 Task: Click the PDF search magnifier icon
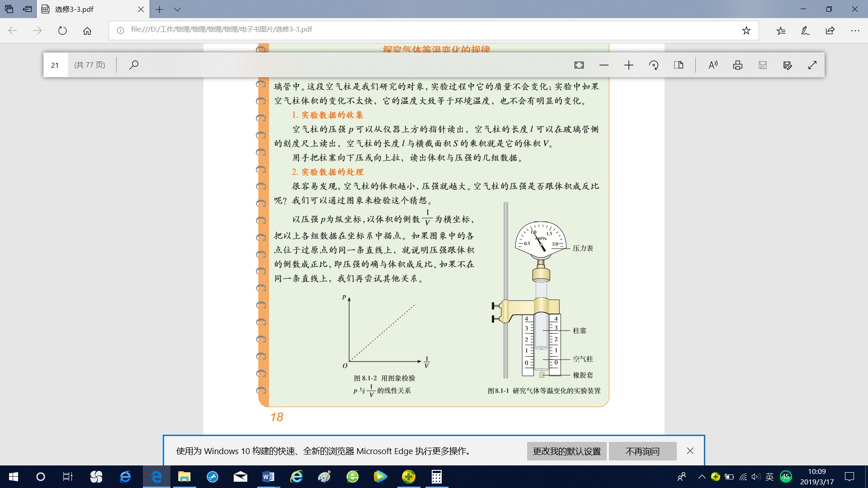(133, 65)
